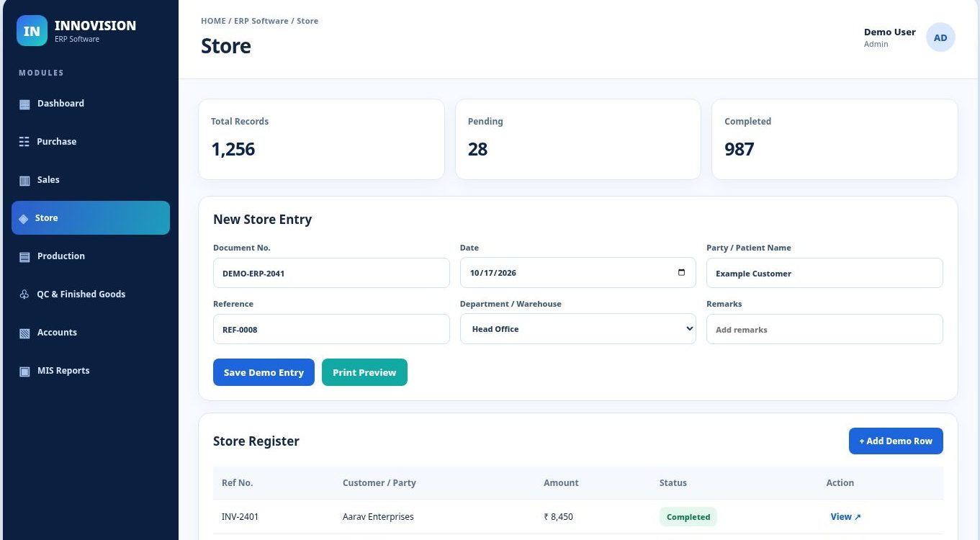Click the Production module icon
This screenshot has width=980, height=540.
tap(24, 256)
